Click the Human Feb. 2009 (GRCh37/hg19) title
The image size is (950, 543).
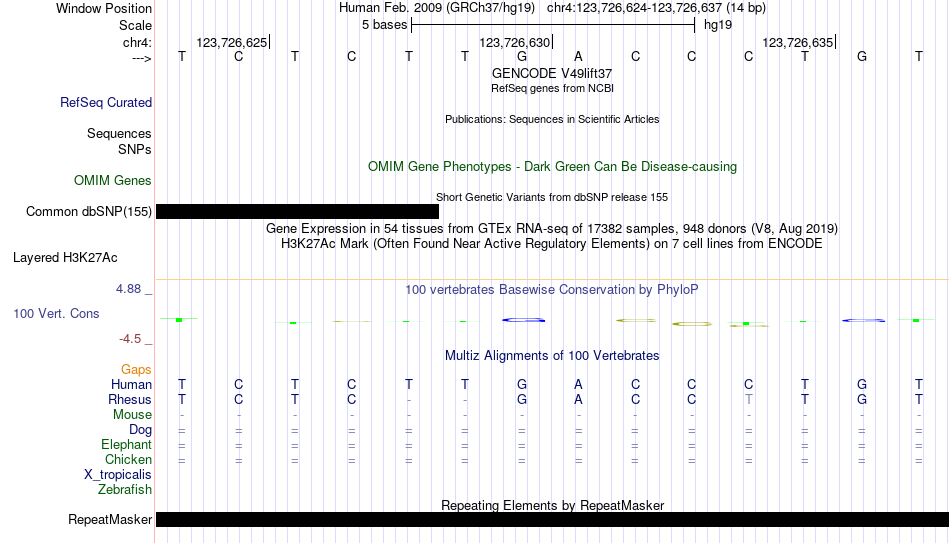pyautogui.click(x=437, y=8)
